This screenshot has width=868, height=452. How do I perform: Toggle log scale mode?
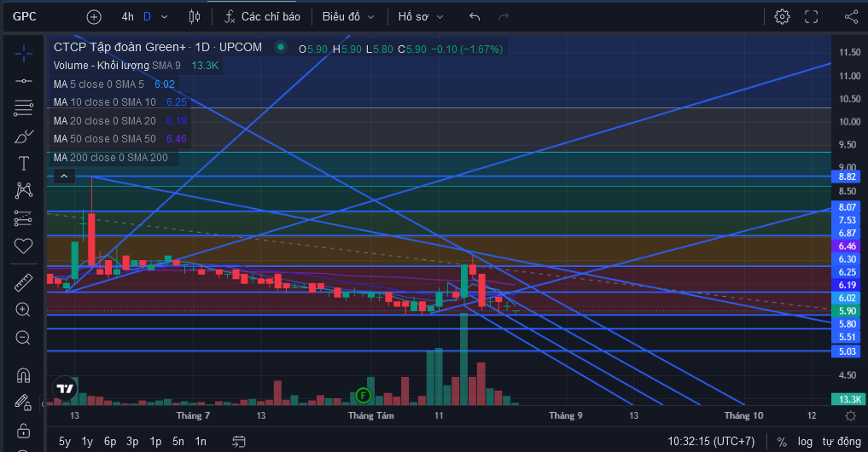coord(805,442)
